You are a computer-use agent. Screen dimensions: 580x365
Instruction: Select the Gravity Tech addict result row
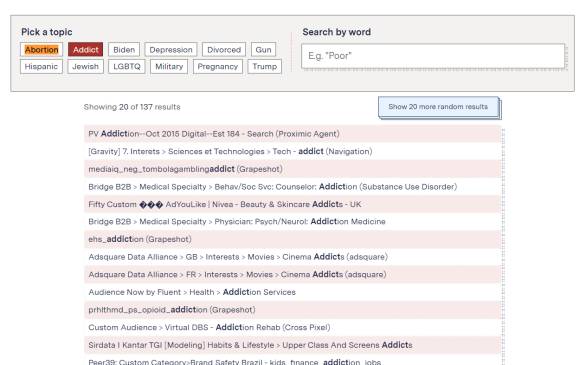pyautogui.click(x=292, y=151)
